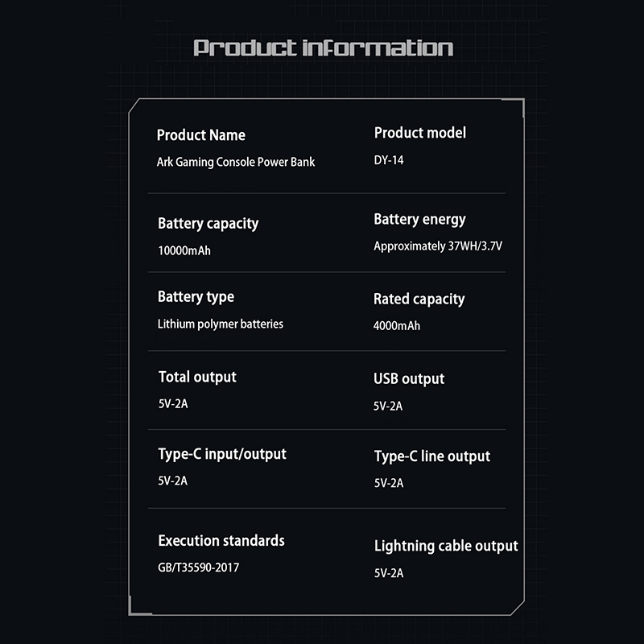
Task: Click "Ark Gaming Console Power Bank" text
Action: click(x=235, y=162)
